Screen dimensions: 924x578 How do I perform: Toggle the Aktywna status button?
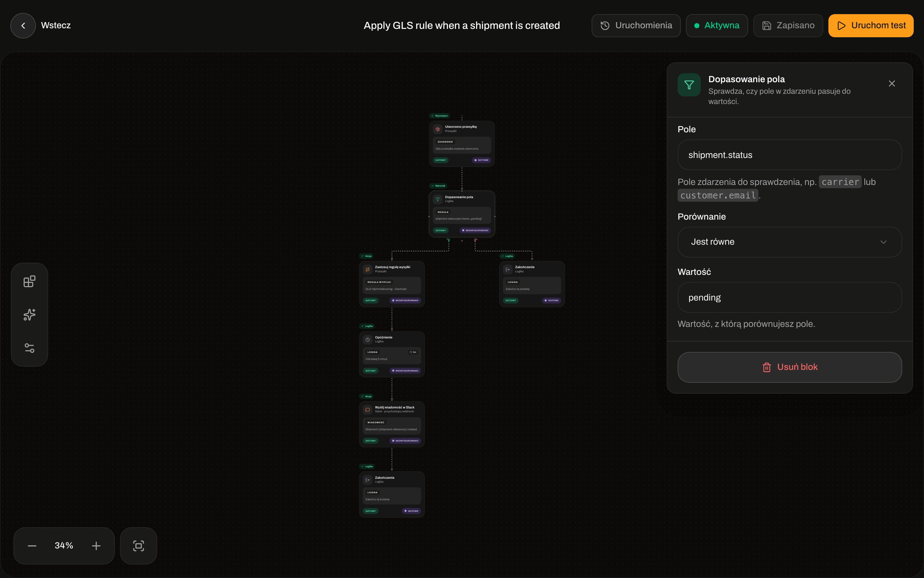[x=717, y=26]
